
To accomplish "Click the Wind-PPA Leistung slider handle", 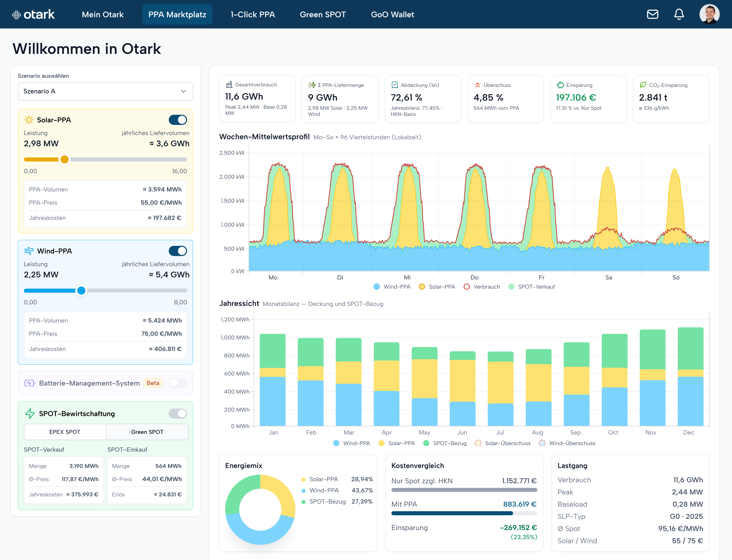I will pos(81,291).
